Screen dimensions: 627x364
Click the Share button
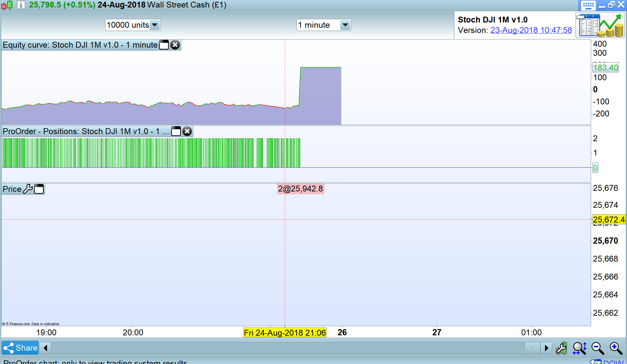point(20,348)
